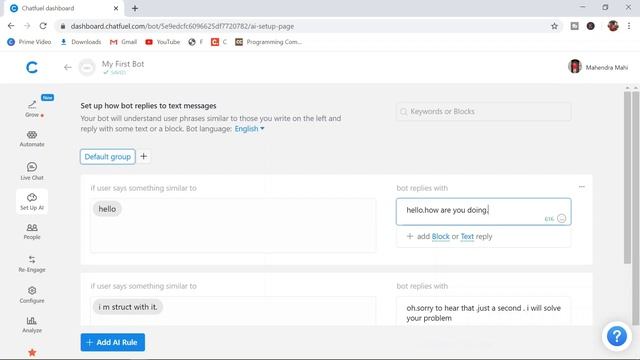This screenshot has height=360, width=640.
Task: Open emoji picker in reply box
Action: click(562, 218)
